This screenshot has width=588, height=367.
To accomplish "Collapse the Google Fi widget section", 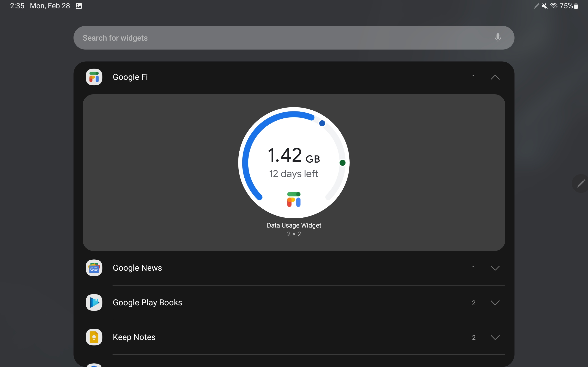I will pyautogui.click(x=495, y=77).
